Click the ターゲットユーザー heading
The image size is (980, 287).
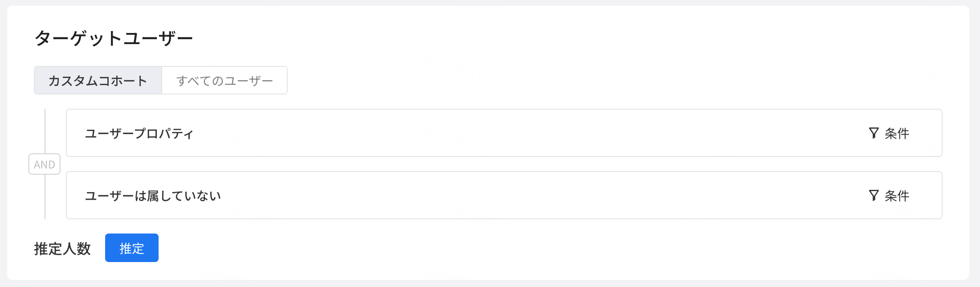tap(114, 38)
